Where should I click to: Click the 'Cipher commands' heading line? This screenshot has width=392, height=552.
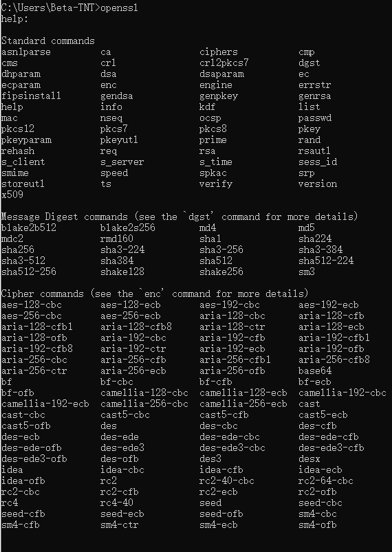tap(155, 294)
